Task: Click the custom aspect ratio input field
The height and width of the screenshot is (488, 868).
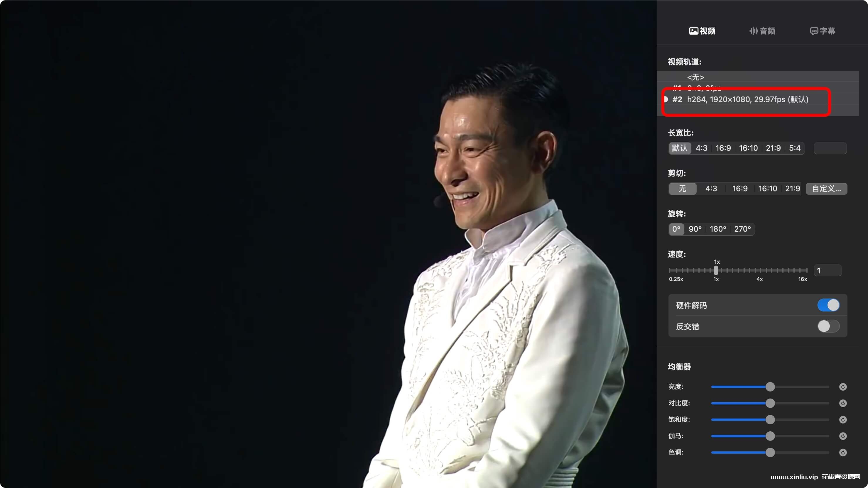Action: pyautogui.click(x=830, y=148)
